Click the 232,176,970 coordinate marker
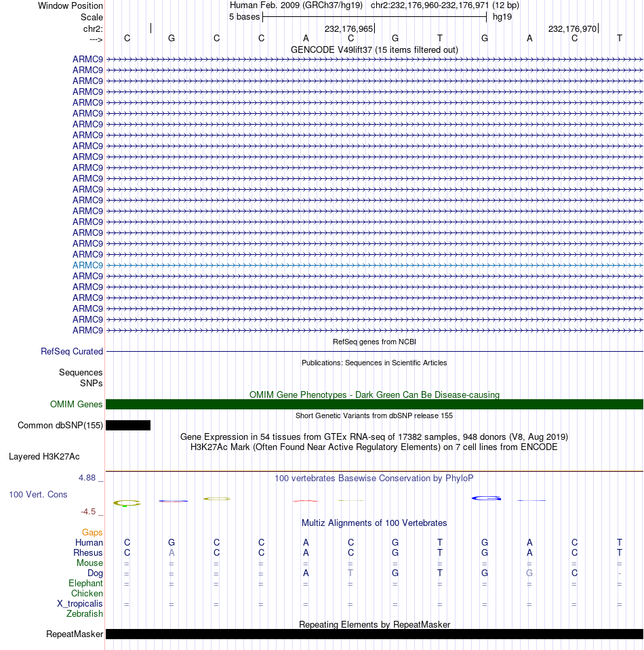644x650 pixels. (x=572, y=28)
